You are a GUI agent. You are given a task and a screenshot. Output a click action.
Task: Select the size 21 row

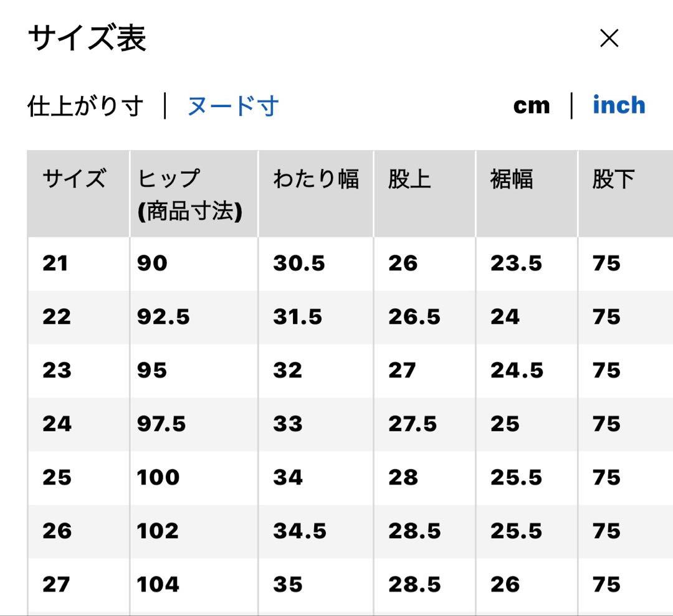coord(350,263)
